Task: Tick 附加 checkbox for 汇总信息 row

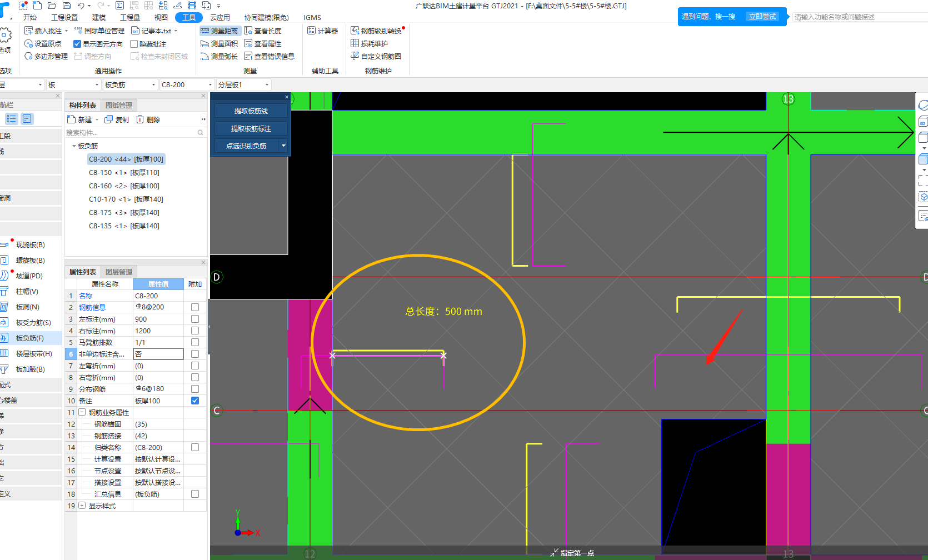Action: (x=195, y=494)
